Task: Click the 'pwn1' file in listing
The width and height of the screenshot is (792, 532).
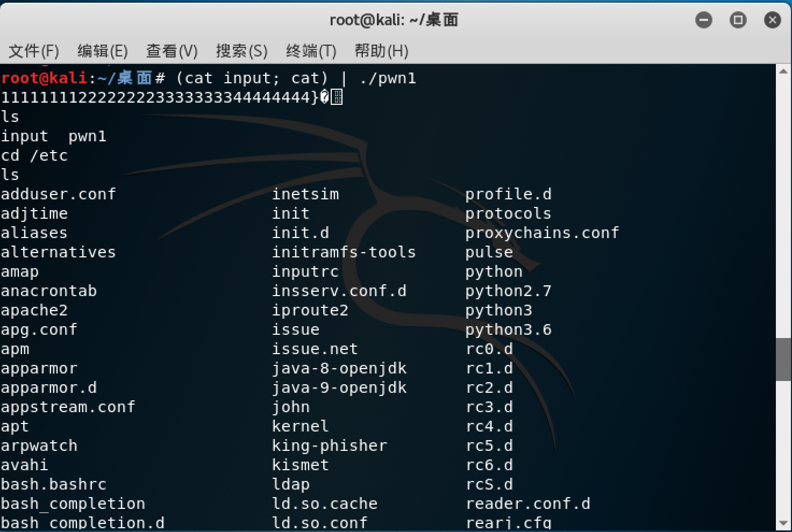Action: tap(88, 136)
